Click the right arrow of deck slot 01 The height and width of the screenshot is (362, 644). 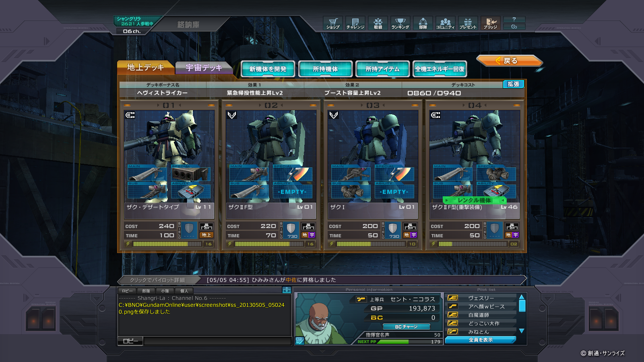click(180, 105)
